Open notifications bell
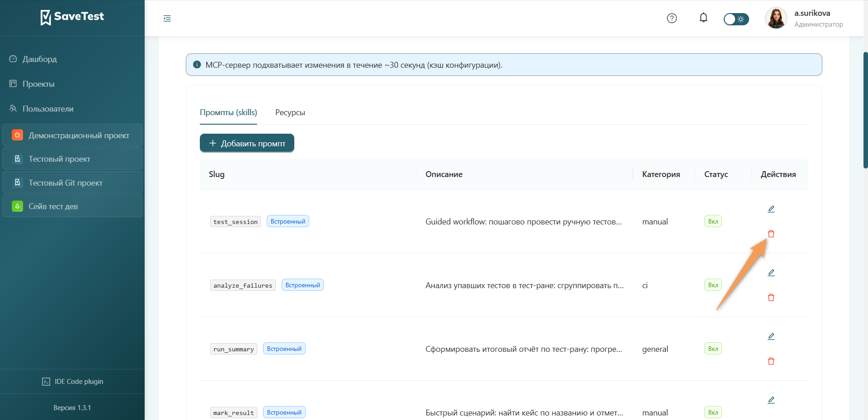This screenshot has width=868, height=420. click(703, 18)
